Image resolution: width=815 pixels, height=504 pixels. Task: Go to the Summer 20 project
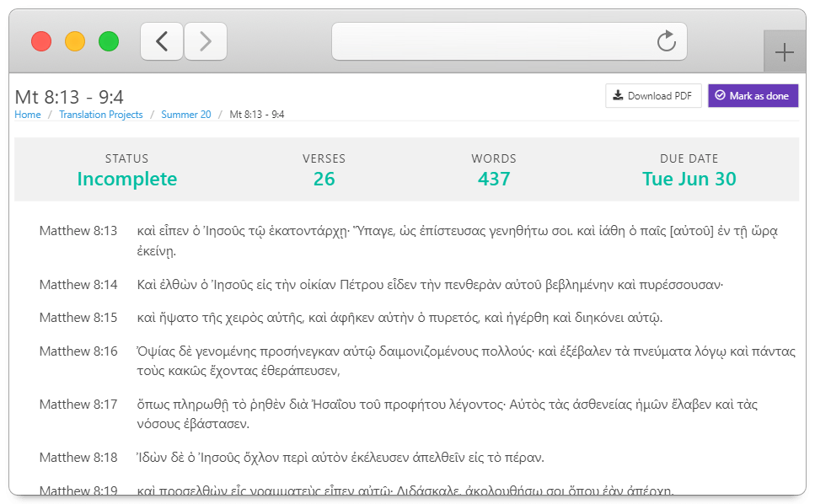point(186,114)
